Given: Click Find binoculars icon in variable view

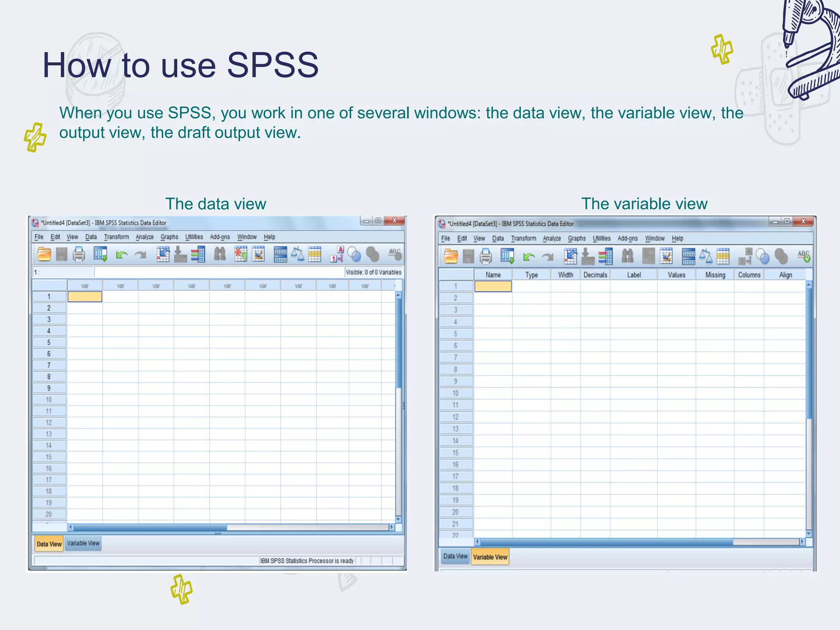Looking at the screenshot, I should (x=627, y=256).
